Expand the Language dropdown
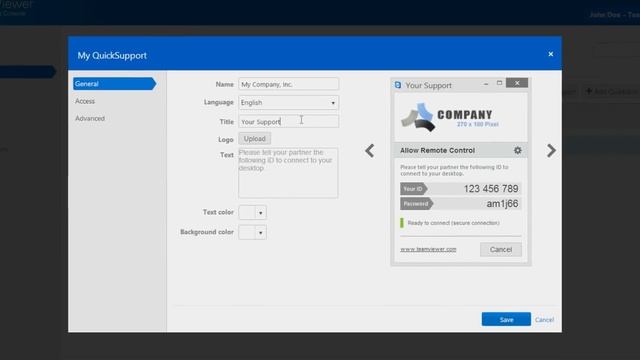640x360 pixels. pyautogui.click(x=289, y=102)
